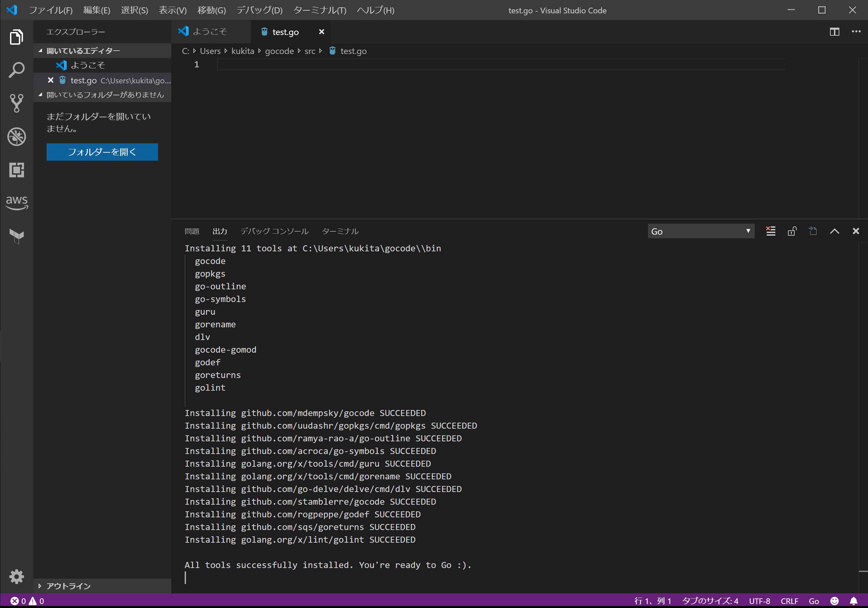Open the Terraform extension icon
Screen dimensions: 868x608
16,236
